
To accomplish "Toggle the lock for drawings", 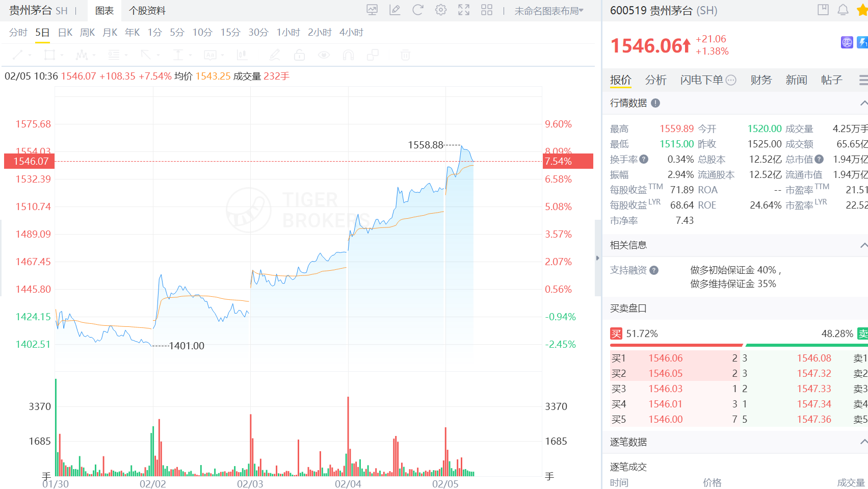I will (x=299, y=55).
